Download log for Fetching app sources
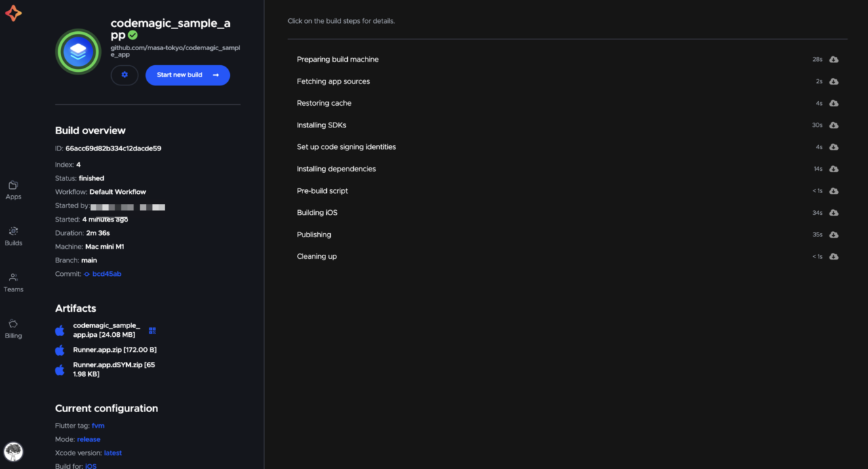 (834, 81)
